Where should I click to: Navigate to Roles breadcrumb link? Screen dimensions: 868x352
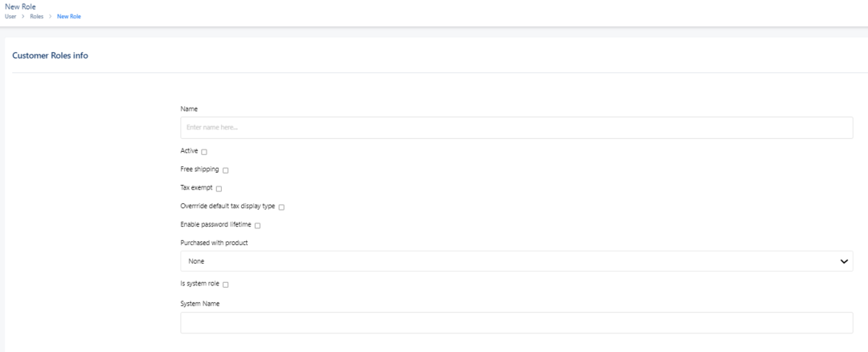pyautogui.click(x=36, y=16)
